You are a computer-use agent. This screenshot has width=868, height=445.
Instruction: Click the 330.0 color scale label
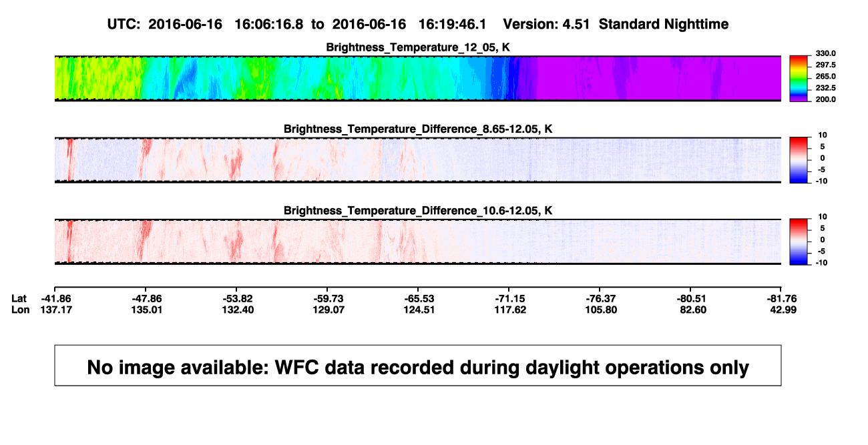[826, 53]
